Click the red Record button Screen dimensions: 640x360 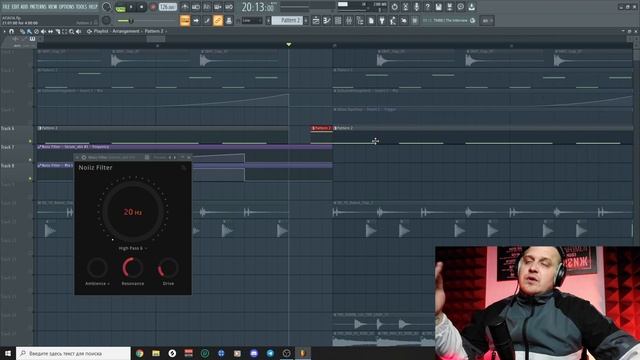tap(153, 7)
